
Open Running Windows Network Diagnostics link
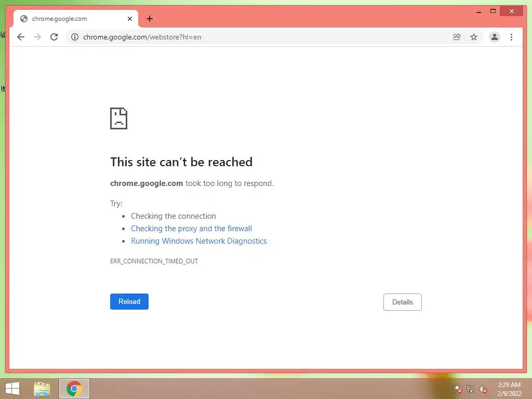pos(199,241)
